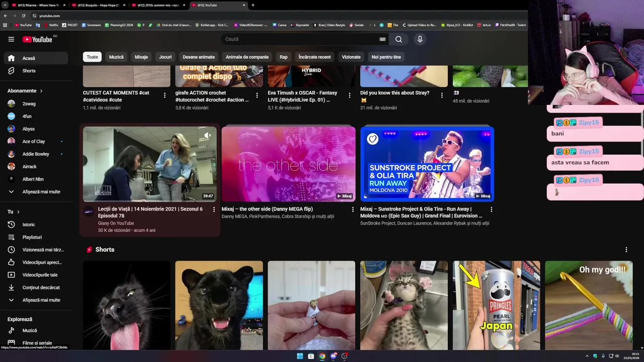This screenshot has height=362, width=644.
Task: Open the Giany On YouTube channel link
Action: (x=116, y=223)
